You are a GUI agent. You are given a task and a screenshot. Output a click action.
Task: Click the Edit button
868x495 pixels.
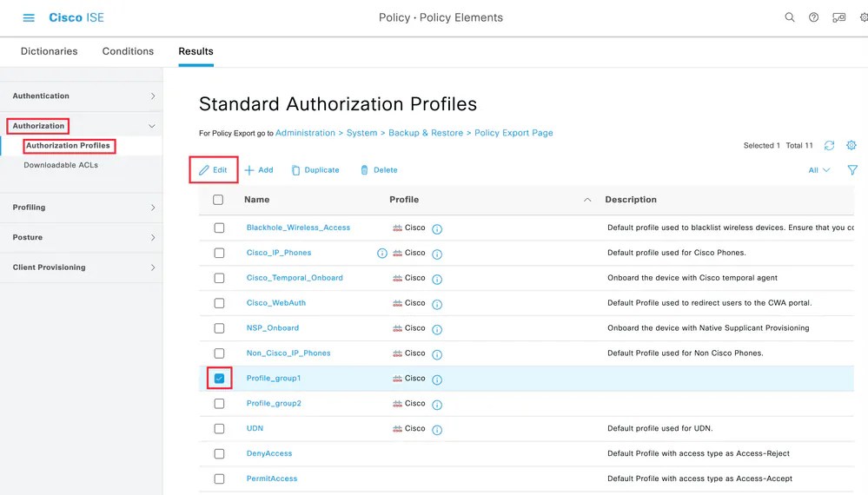(213, 170)
